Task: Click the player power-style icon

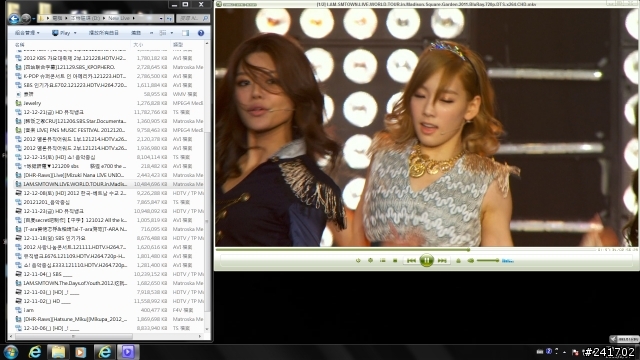Action: (x=358, y=260)
